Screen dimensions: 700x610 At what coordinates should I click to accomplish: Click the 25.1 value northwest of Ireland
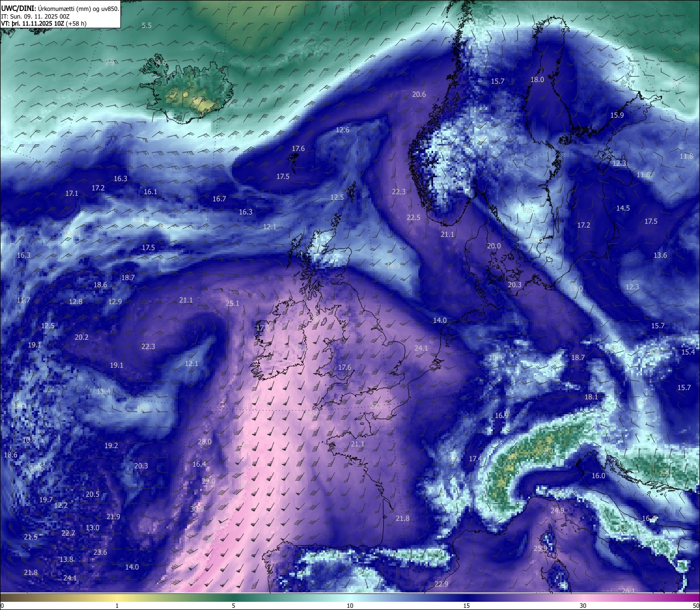point(232,304)
